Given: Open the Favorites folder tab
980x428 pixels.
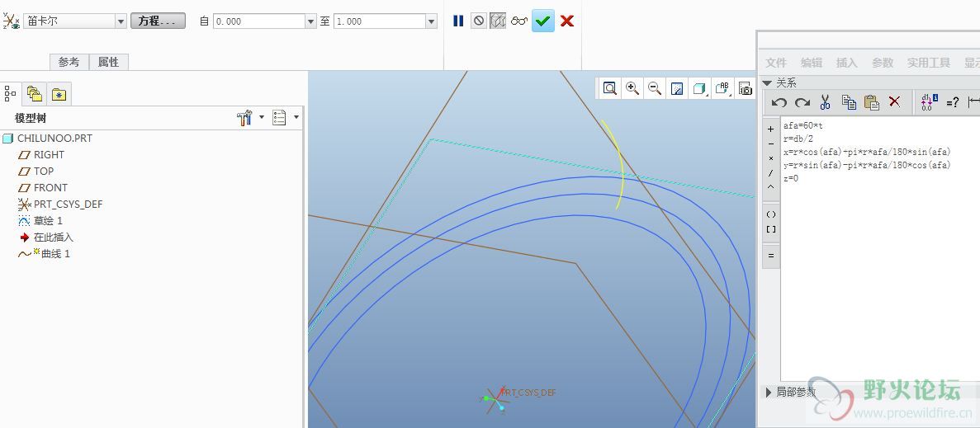Looking at the screenshot, I should [x=58, y=94].
